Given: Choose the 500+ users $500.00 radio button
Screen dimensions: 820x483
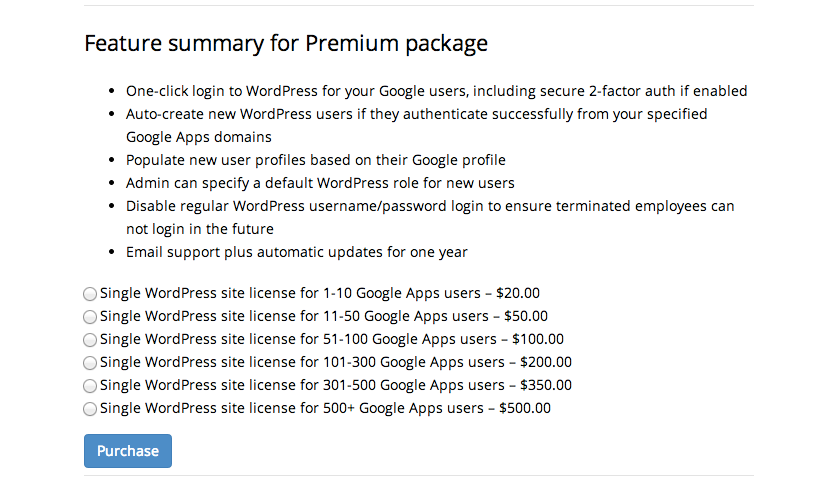Looking at the screenshot, I should click(x=90, y=409).
